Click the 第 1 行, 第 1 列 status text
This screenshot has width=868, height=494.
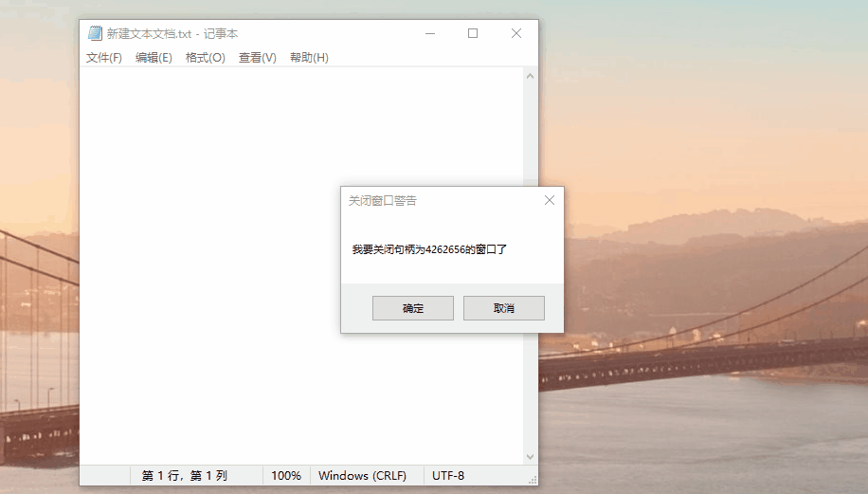pyautogui.click(x=185, y=476)
